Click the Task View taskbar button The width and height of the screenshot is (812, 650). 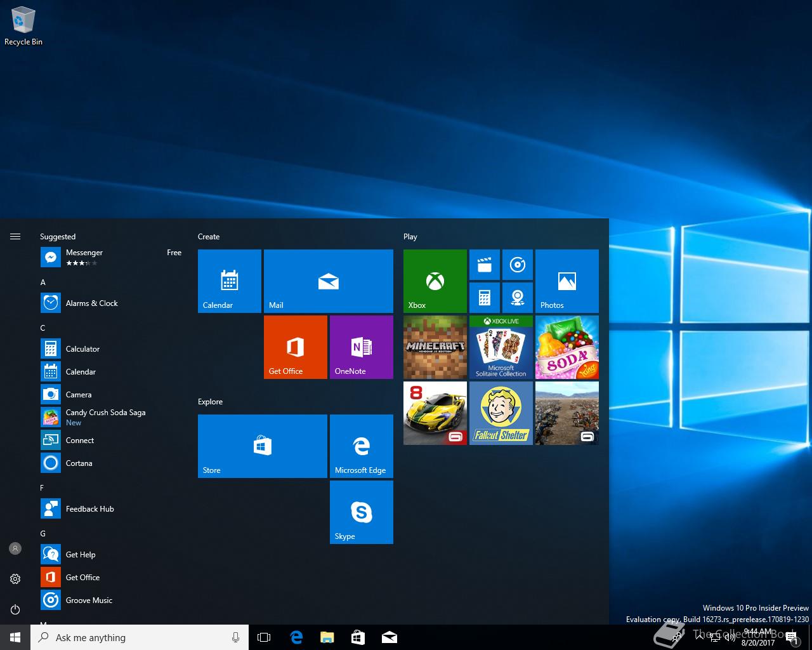click(264, 637)
